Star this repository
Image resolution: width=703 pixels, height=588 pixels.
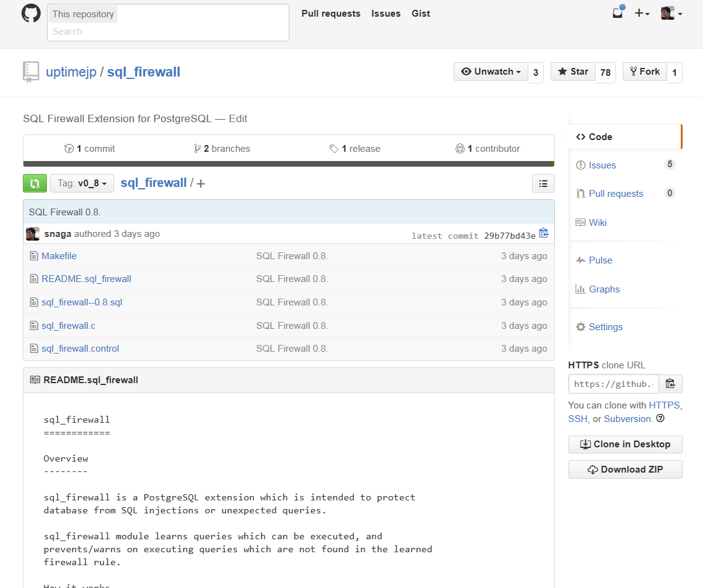pos(573,72)
